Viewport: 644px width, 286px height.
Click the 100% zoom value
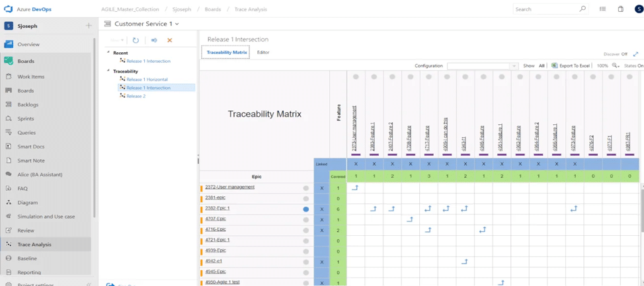pos(602,65)
